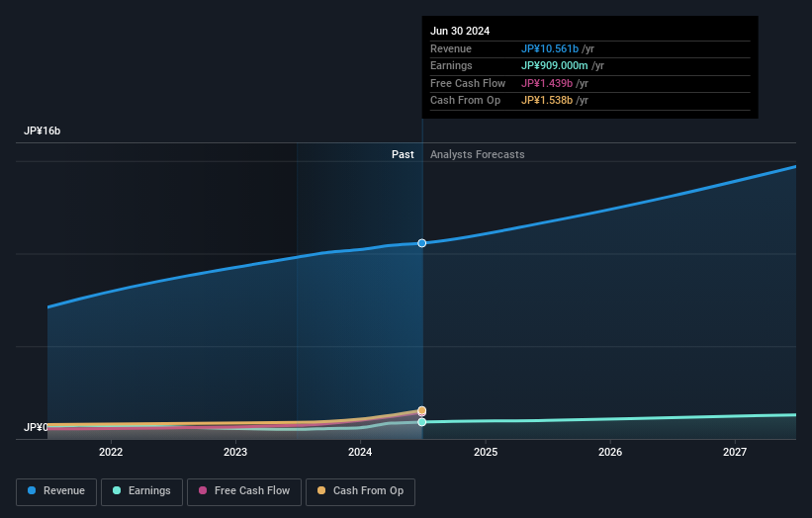The width and height of the screenshot is (812, 518).
Task: Click the 2027 x-axis label
Action: click(x=734, y=453)
